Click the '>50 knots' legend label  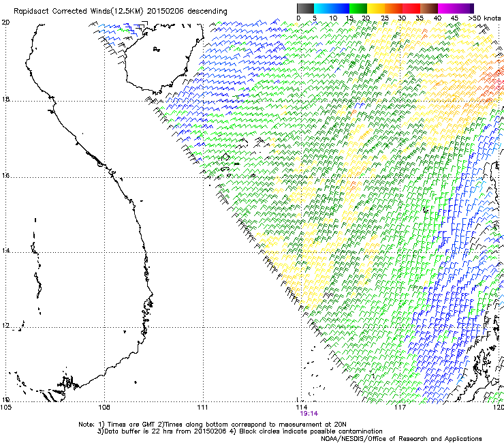(484, 18)
